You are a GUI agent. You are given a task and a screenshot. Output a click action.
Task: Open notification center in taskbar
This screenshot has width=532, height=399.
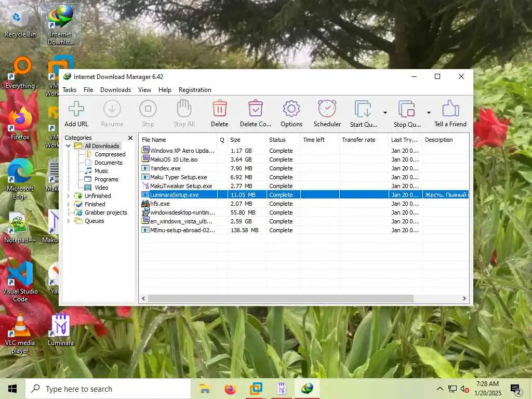point(515,389)
